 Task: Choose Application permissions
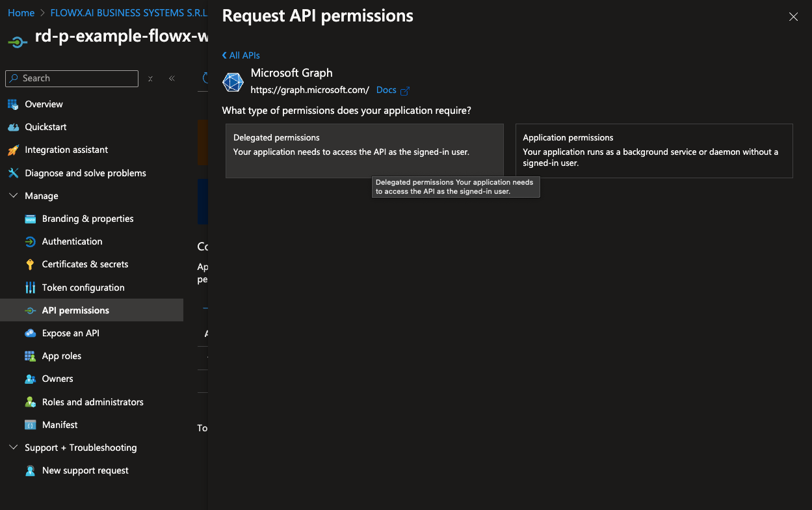tap(654, 151)
